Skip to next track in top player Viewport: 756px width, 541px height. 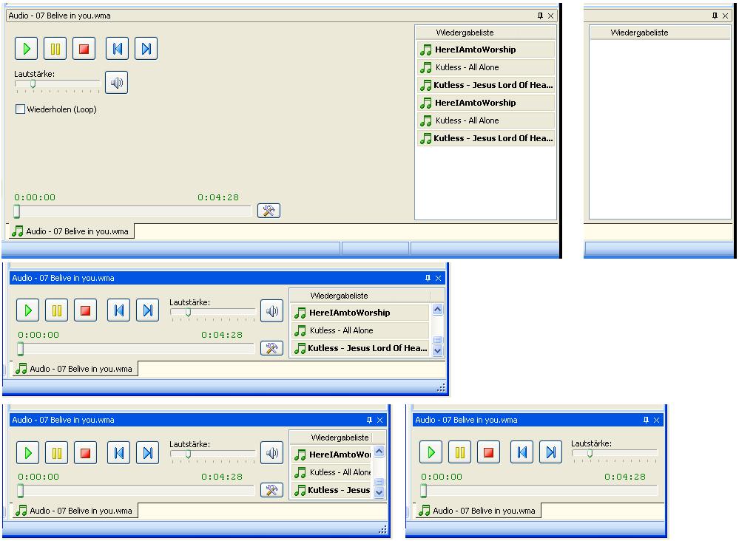[146, 49]
